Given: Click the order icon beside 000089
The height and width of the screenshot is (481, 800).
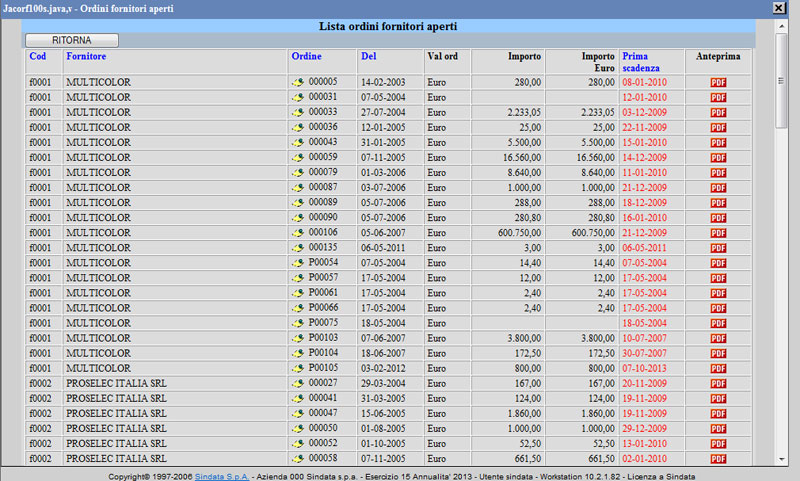Looking at the screenshot, I should click(x=298, y=203).
